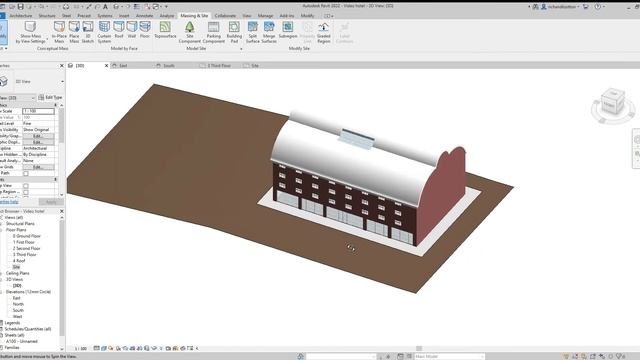Select Floor by face tool
640x360 pixels.
tap(145, 30)
